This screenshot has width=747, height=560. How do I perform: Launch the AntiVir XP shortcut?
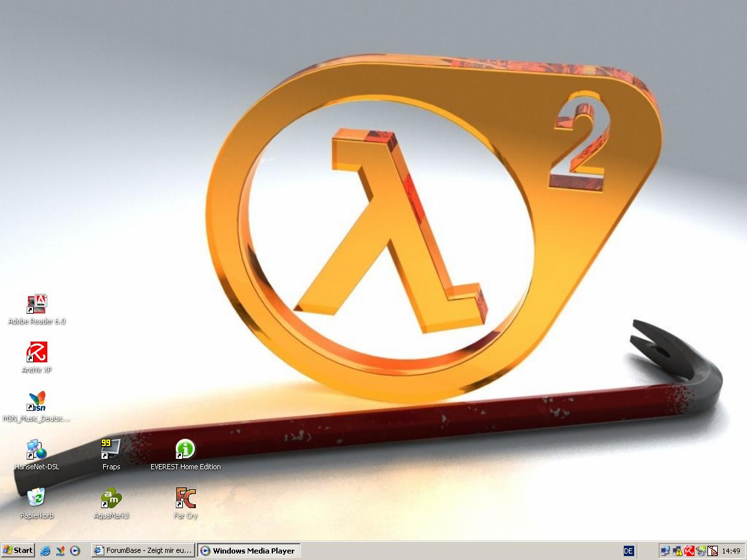pyautogui.click(x=37, y=357)
